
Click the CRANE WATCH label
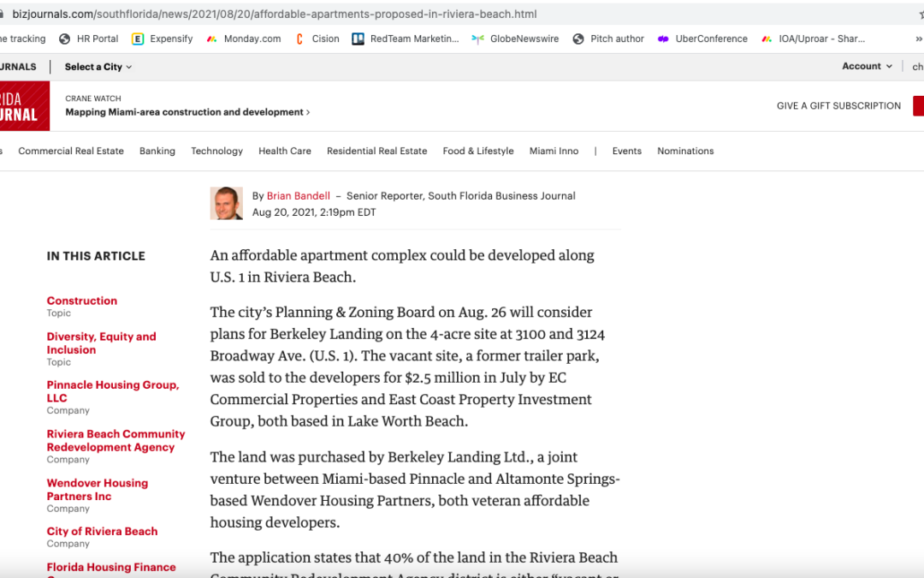coord(93,98)
